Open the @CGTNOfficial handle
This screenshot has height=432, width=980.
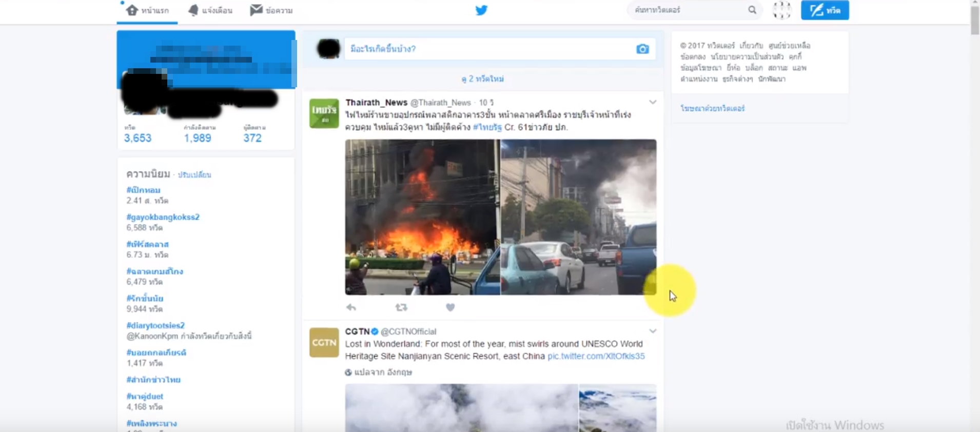pos(408,331)
